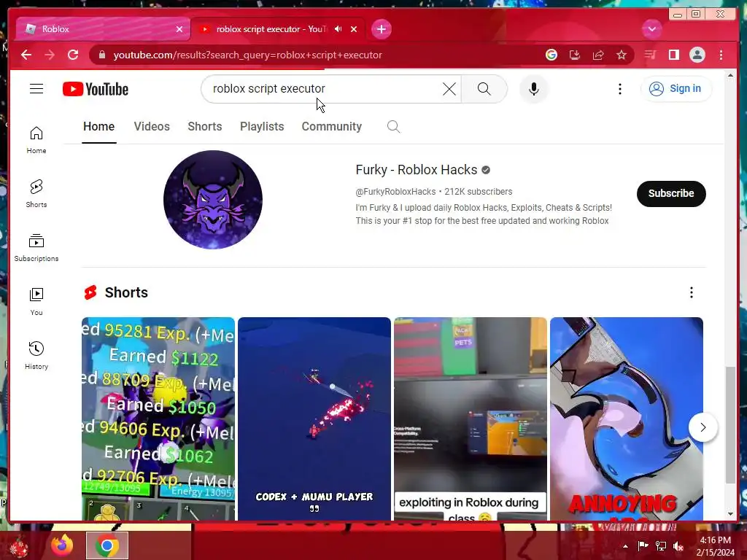Open Subscriptions in the left sidebar
This screenshot has height=560, width=747.
pos(36,248)
